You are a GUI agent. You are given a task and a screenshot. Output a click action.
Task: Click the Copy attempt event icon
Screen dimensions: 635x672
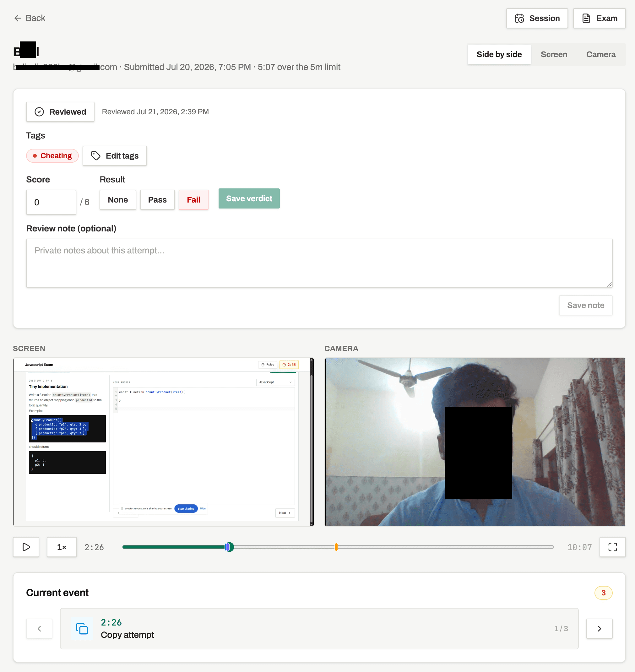click(x=82, y=629)
